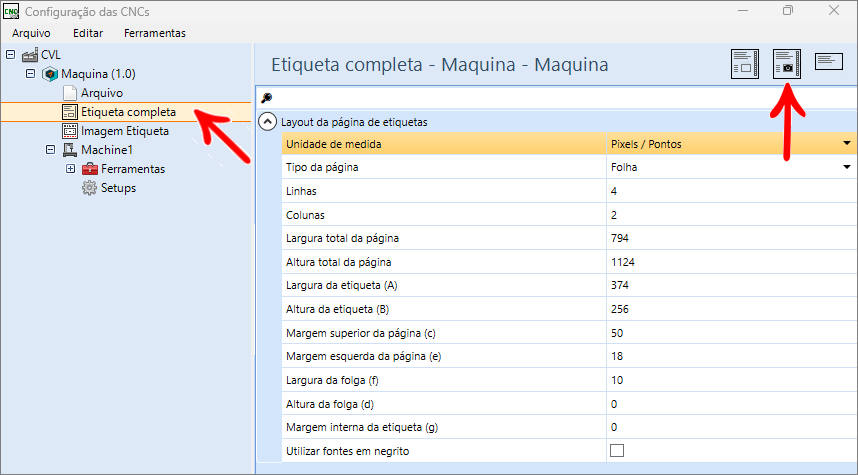Open the label layout editor icon in header

click(x=745, y=63)
